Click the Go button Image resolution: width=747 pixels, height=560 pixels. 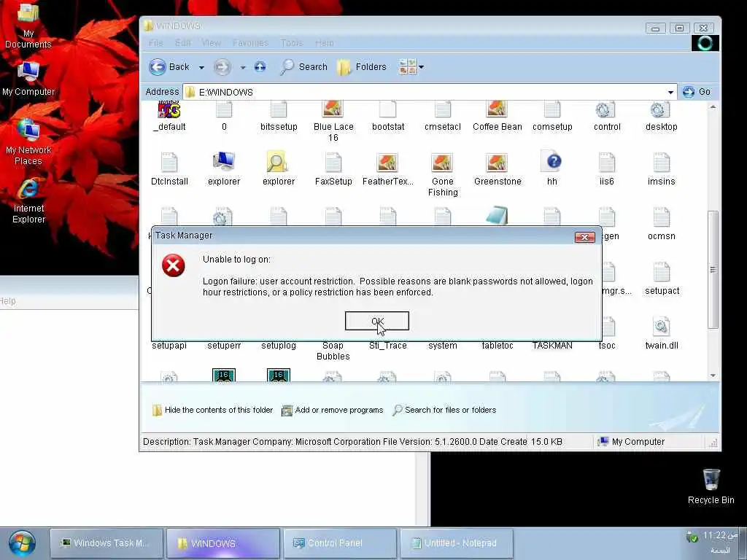pyautogui.click(x=696, y=92)
